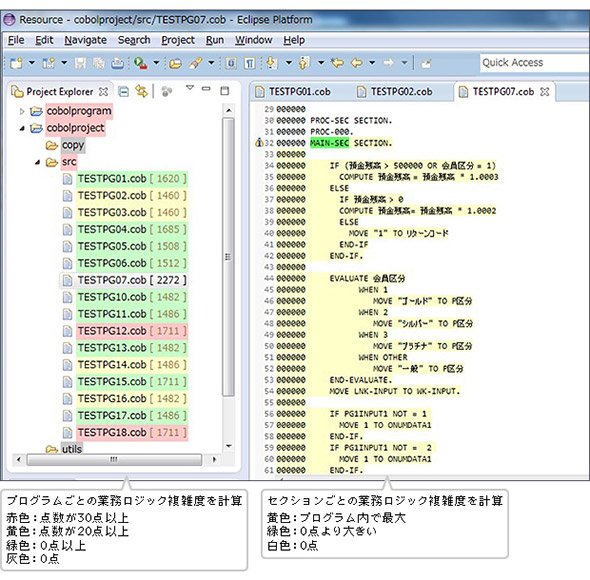This screenshot has height=580, width=590.
Task: Click the Print toolbar icon
Action: point(117,63)
